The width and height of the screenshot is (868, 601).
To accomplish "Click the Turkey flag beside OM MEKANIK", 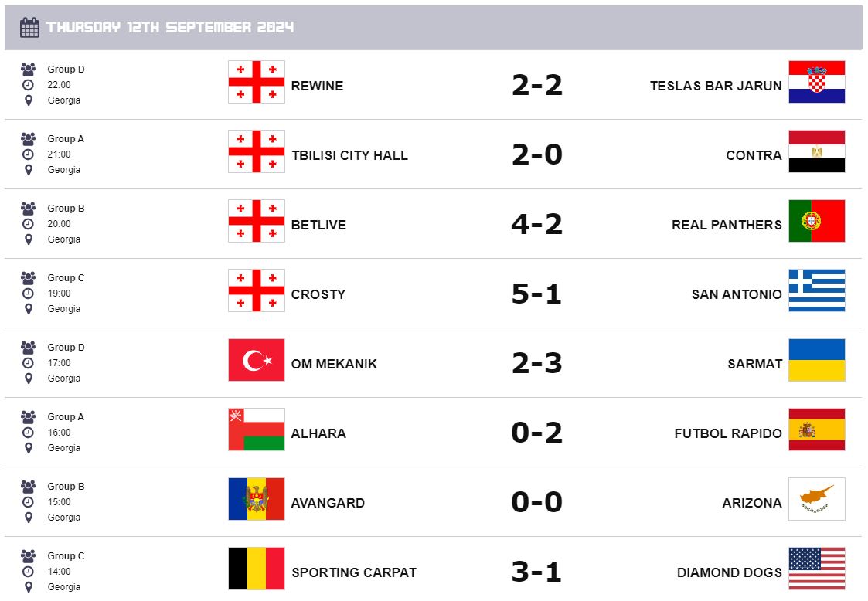I will [256, 360].
